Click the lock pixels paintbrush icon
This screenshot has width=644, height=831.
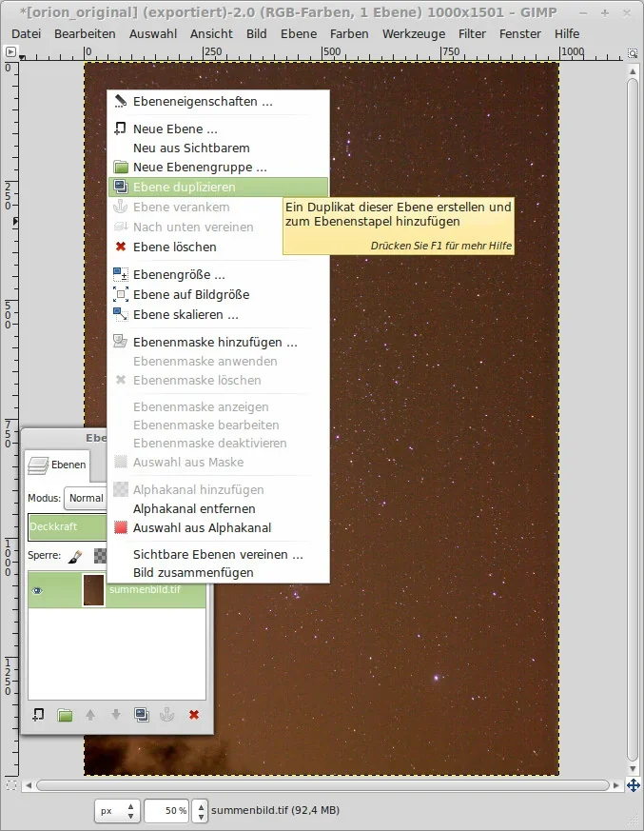pyautogui.click(x=76, y=556)
